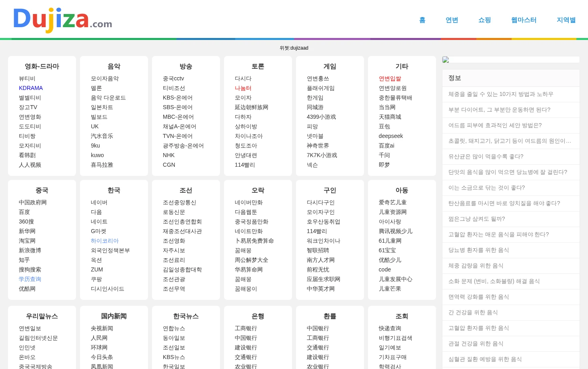588x369 pixels.
Task: Visit the 爱奇艺儿童 link
Action: pyautogui.click(x=393, y=202)
